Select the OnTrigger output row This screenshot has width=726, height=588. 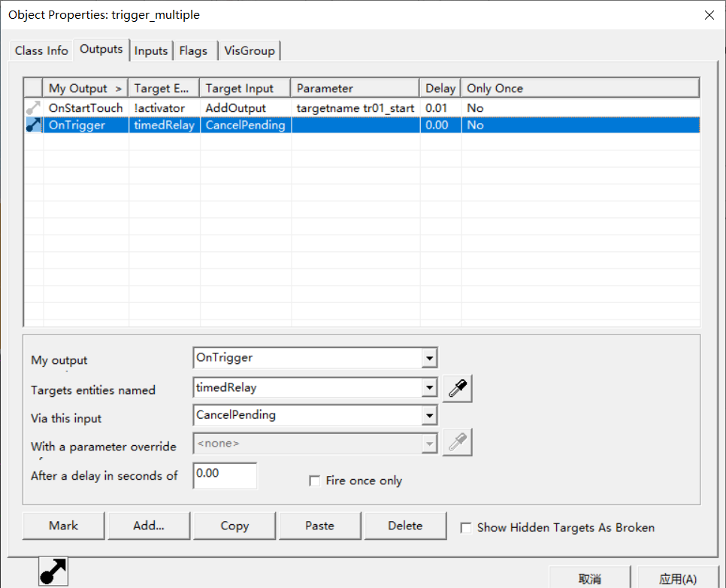point(362,125)
